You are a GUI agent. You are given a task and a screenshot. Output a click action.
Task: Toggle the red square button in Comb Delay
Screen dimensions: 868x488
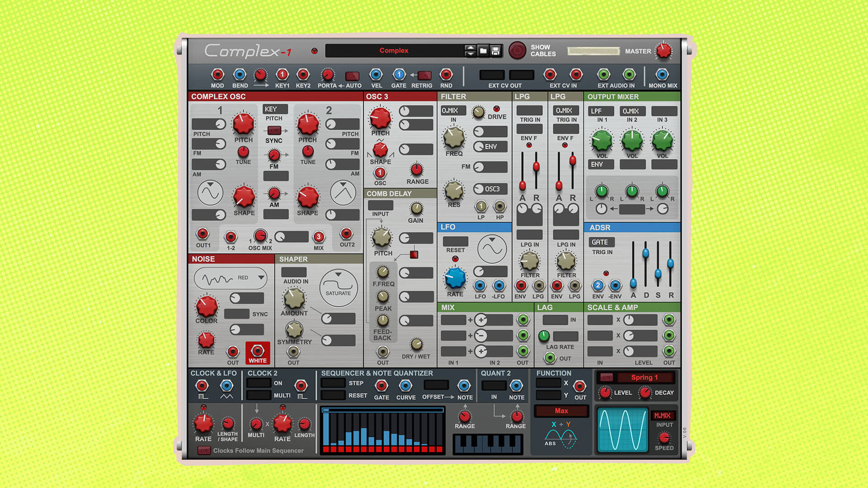coord(414,255)
